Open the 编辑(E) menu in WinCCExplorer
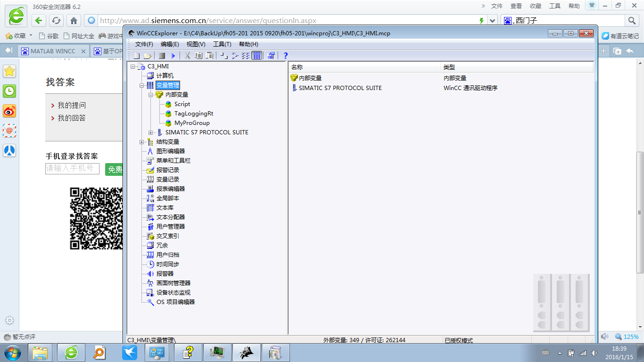This screenshot has height=362, width=644. tap(170, 44)
